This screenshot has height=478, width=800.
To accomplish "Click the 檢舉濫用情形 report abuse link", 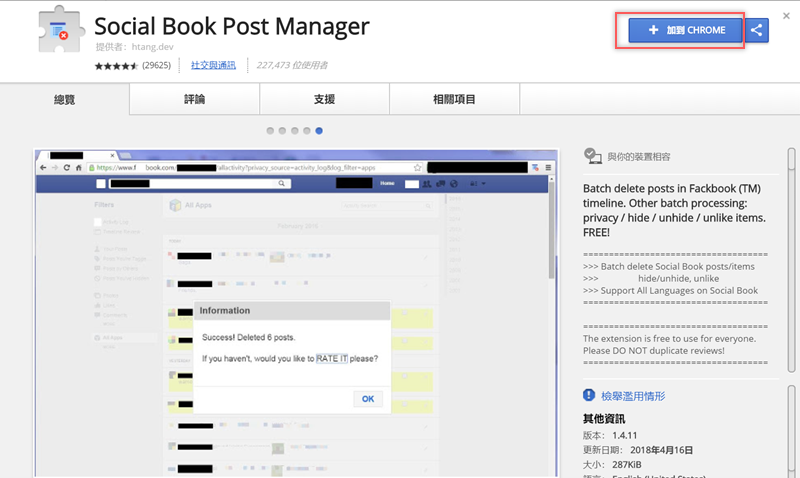I will tap(633, 396).
